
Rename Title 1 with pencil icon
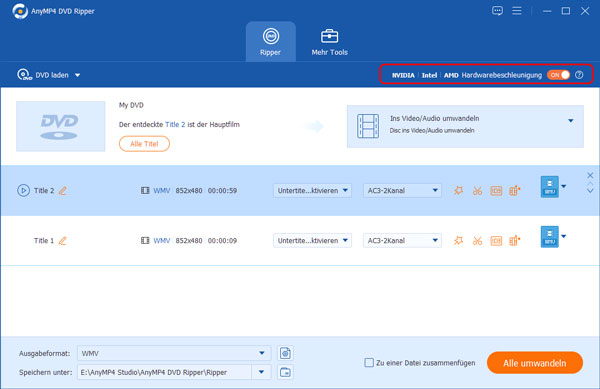click(62, 241)
